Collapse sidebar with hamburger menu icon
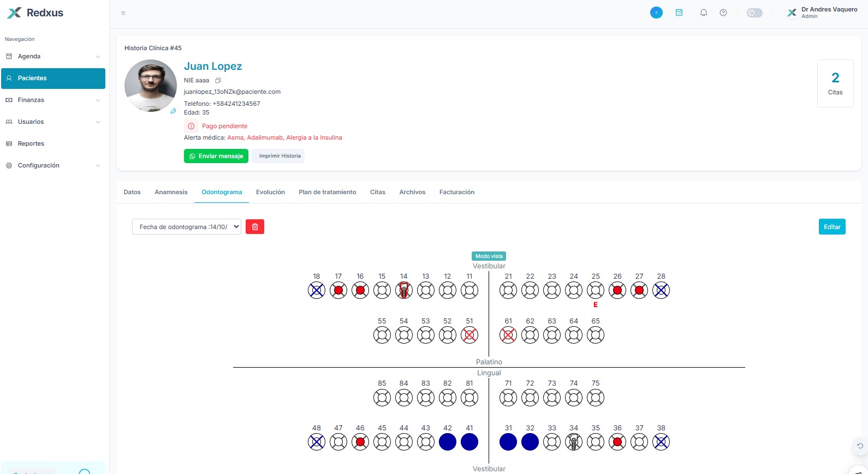Viewport: 868px width, 474px height. pyautogui.click(x=123, y=13)
